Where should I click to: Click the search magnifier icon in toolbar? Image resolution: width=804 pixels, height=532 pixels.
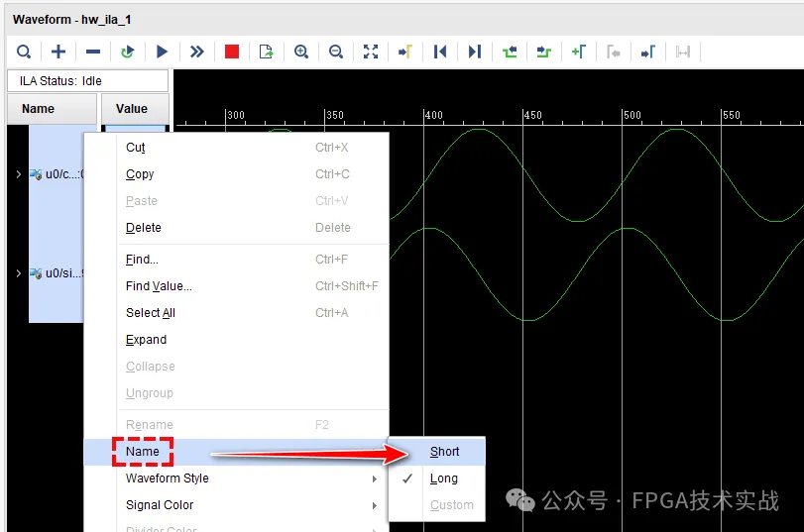coord(24,52)
